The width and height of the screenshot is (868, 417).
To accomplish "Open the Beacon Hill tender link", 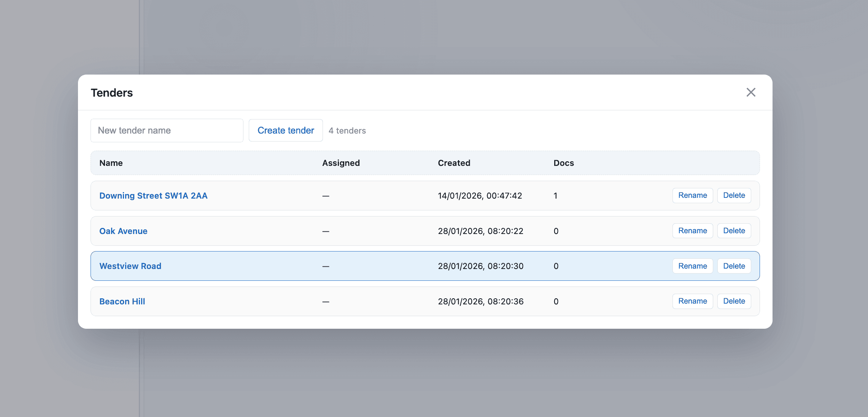I will pos(122,301).
